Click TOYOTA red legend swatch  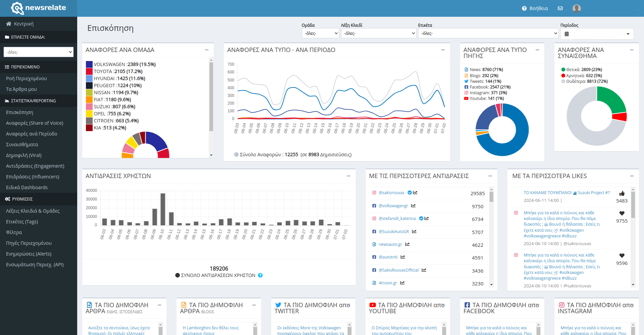click(x=89, y=71)
